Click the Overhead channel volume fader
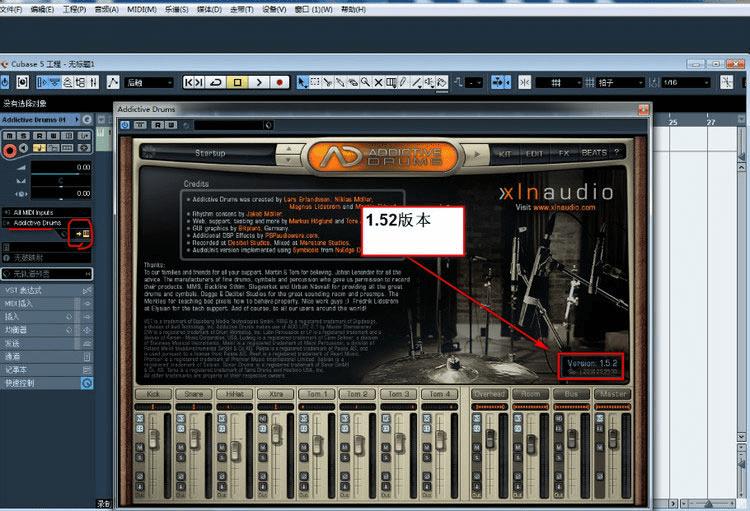The height and width of the screenshot is (511, 750). pos(490,439)
